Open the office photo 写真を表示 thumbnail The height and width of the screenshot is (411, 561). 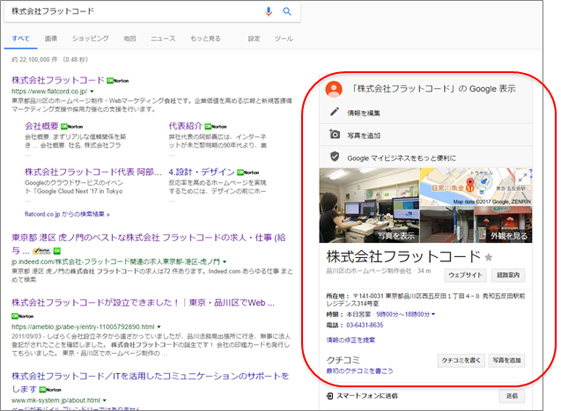[369, 205]
